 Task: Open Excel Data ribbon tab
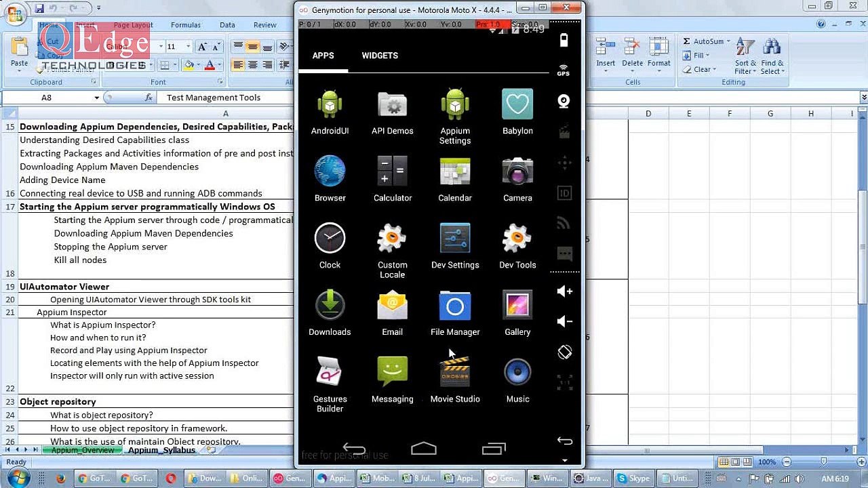pyautogui.click(x=227, y=25)
